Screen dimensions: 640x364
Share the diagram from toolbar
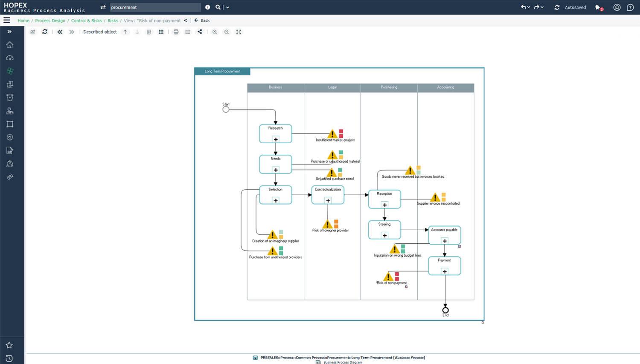pos(200,32)
